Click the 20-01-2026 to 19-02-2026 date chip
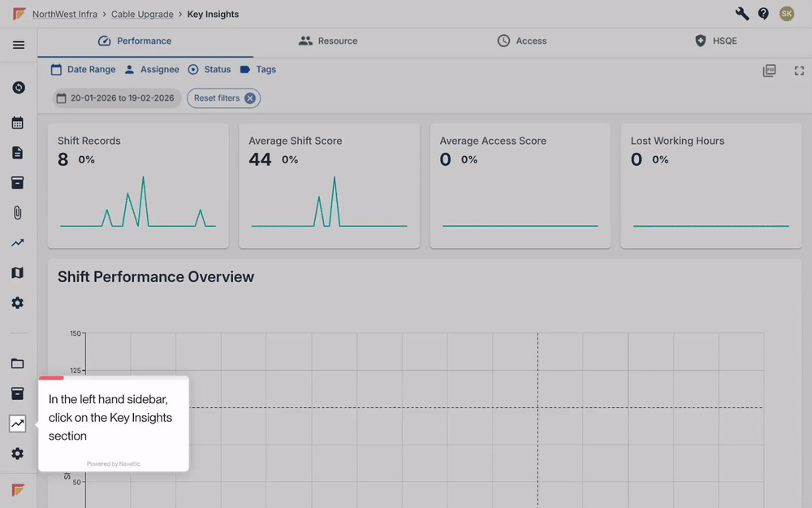812x508 pixels. coord(117,98)
